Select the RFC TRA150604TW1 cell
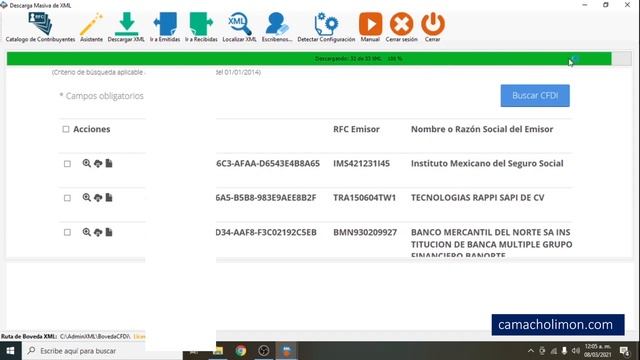The image size is (640, 360). click(x=364, y=198)
